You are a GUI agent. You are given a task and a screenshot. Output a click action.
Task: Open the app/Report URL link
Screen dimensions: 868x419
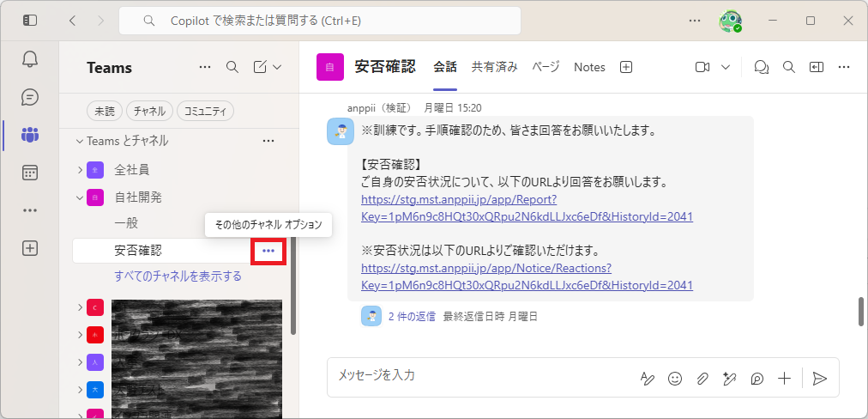(527, 208)
